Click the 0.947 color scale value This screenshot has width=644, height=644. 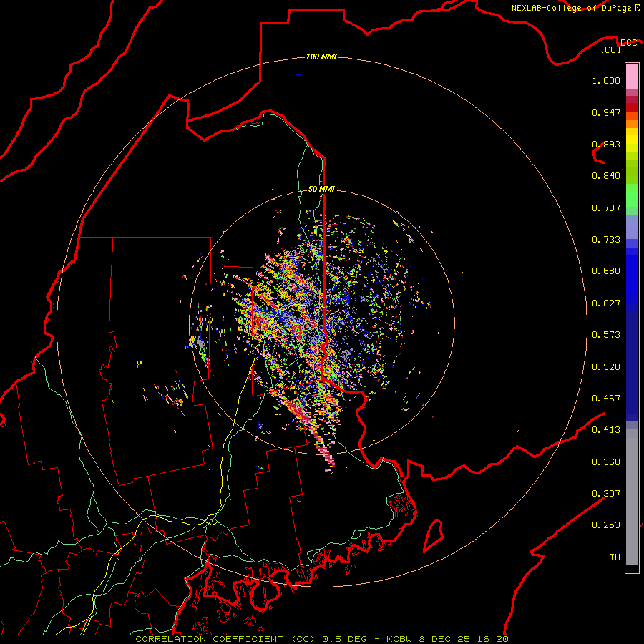point(606,112)
